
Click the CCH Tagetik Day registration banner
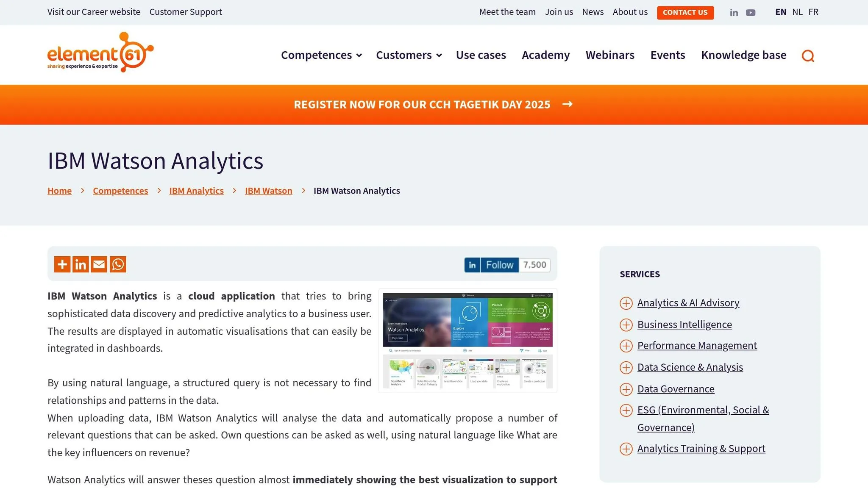[x=434, y=104]
